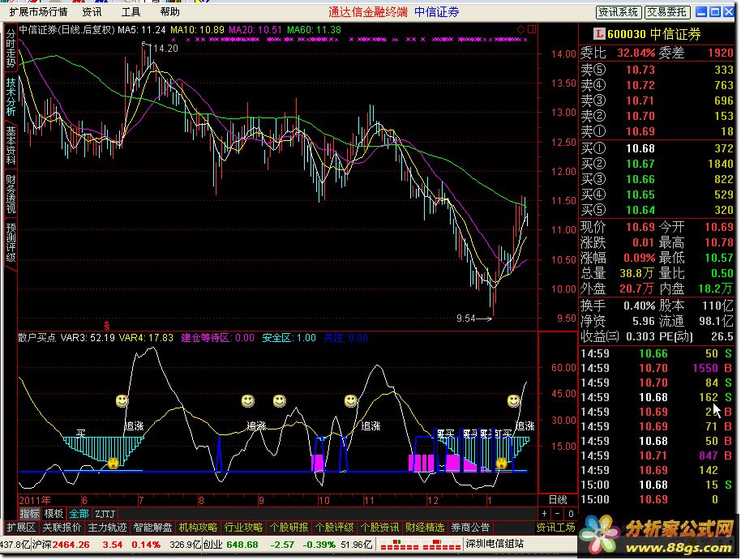Click the 卖⑤ price 10.73 row
The image size is (741, 560).
pos(657,70)
